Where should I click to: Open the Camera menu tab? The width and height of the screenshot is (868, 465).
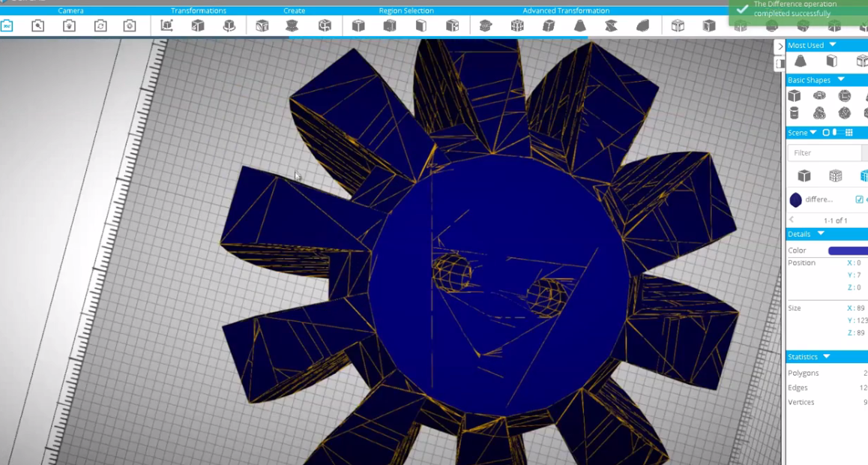pyautogui.click(x=71, y=10)
